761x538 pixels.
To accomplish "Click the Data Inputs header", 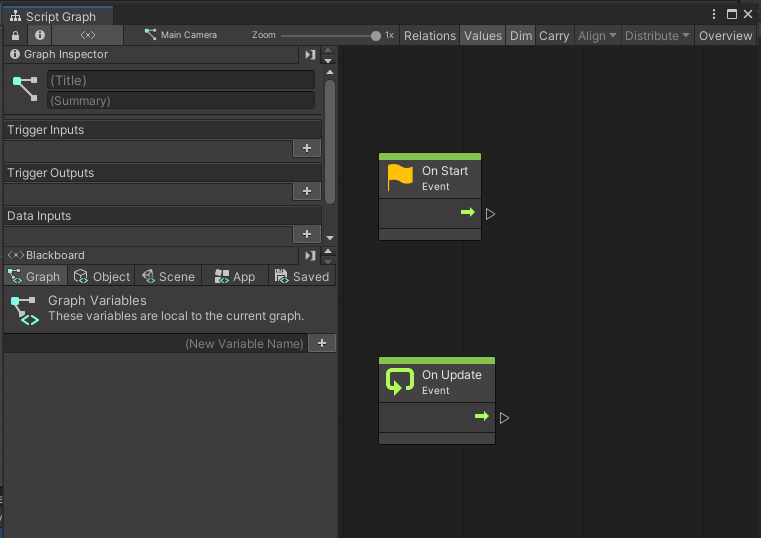I will point(163,216).
